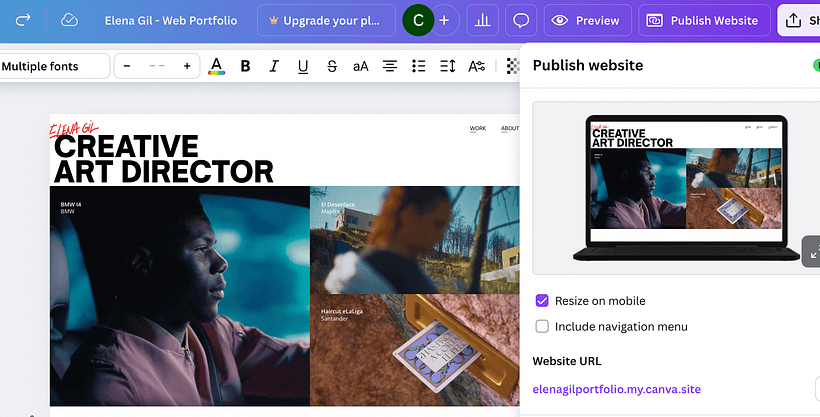Click the Elena Gil - Web Portfolio title
The height and width of the screenshot is (417, 820).
(x=171, y=20)
